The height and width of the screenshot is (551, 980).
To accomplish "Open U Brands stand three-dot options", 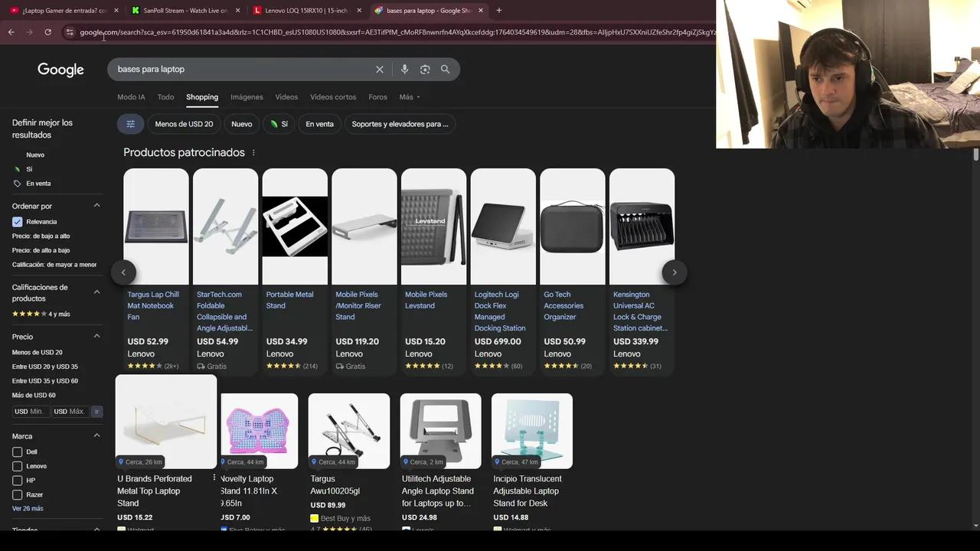I will pyautogui.click(x=214, y=478).
